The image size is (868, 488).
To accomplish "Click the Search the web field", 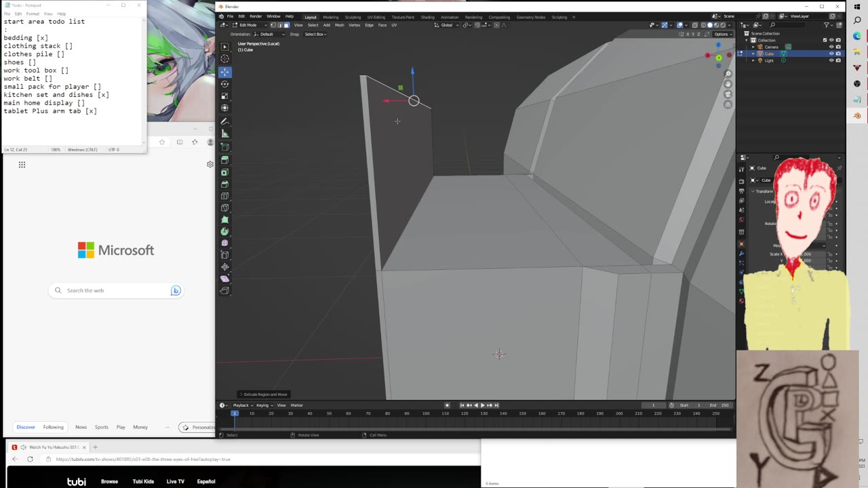I will click(116, 291).
